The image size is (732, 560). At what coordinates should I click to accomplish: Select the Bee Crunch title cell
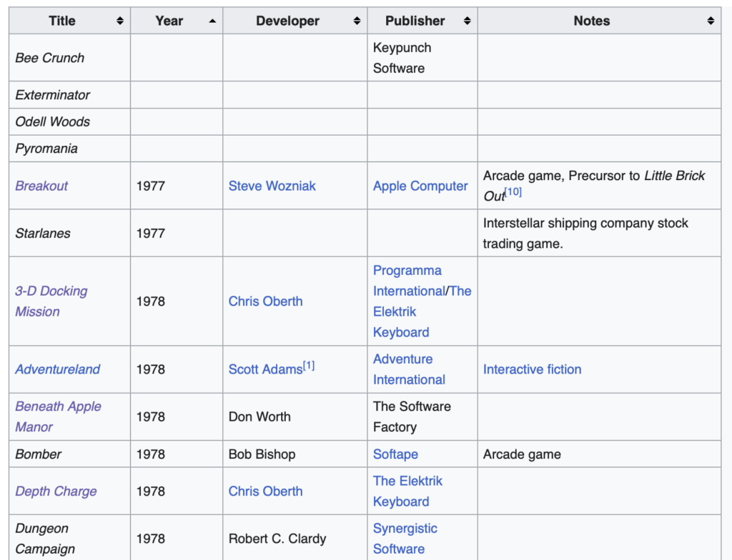(69, 58)
